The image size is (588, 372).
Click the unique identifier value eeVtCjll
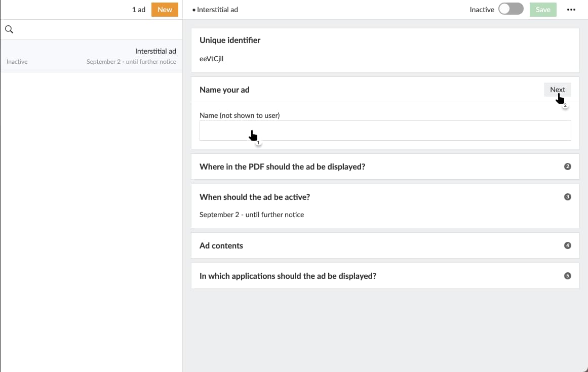point(211,59)
